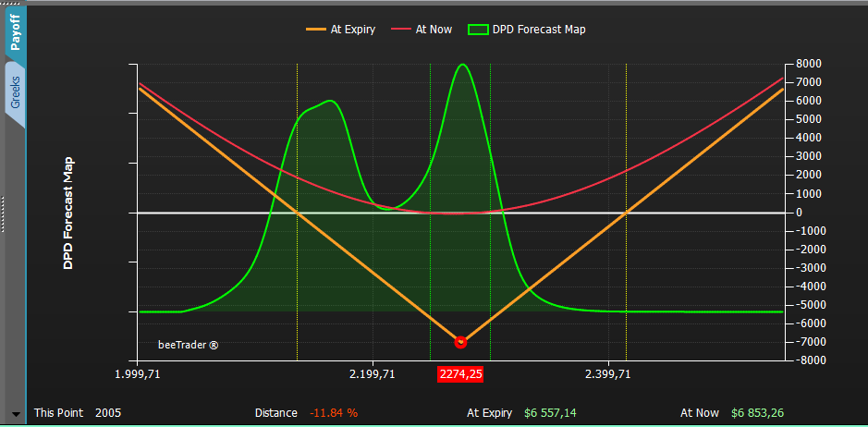Click the left panel splitter grip dots
The width and height of the screenshot is (868, 427).
(2, 213)
